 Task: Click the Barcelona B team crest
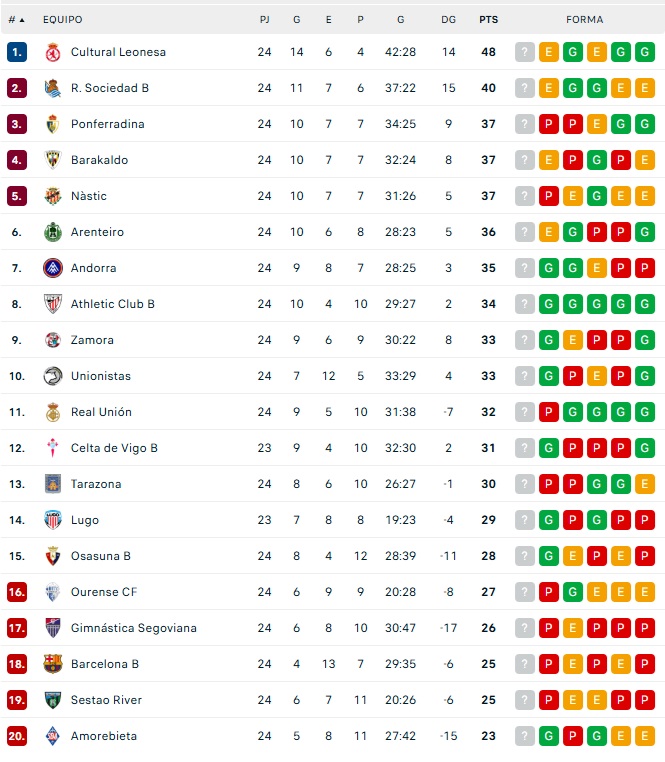pyautogui.click(x=53, y=664)
